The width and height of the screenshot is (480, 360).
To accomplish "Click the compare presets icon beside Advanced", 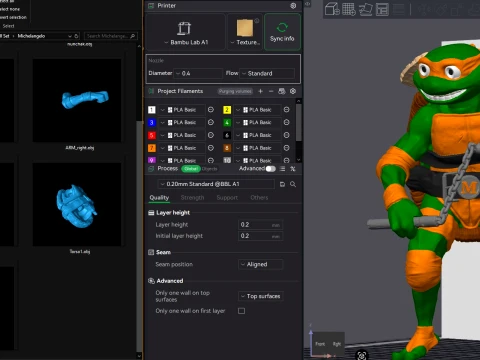I will pyautogui.click(x=293, y=169).
